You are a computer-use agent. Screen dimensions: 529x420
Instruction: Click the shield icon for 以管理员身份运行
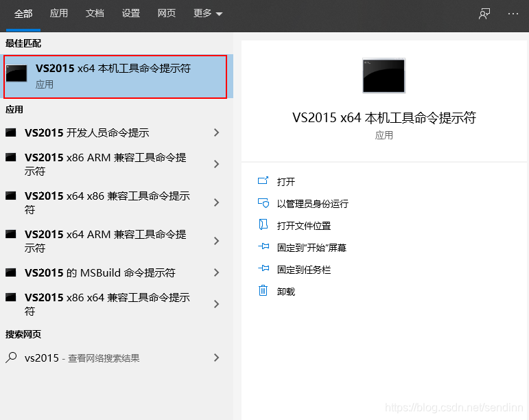(x=263, y=202)
